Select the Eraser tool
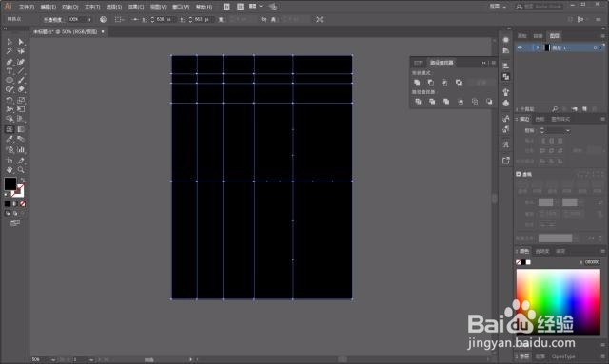This screenshot has height=364, width=609. pyautogui.click(x=21, y=89)
